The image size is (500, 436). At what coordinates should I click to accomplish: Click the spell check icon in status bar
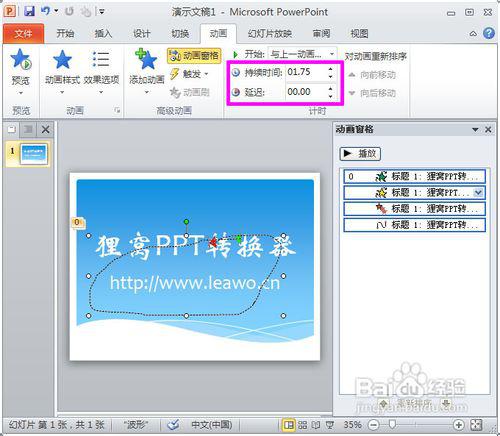point(173,424)
